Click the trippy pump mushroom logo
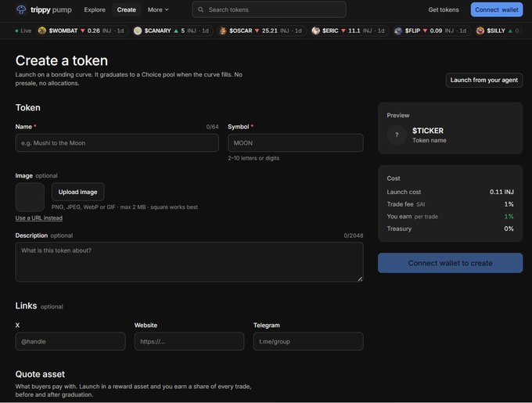532x403 pixels. [x=21, y=9]
